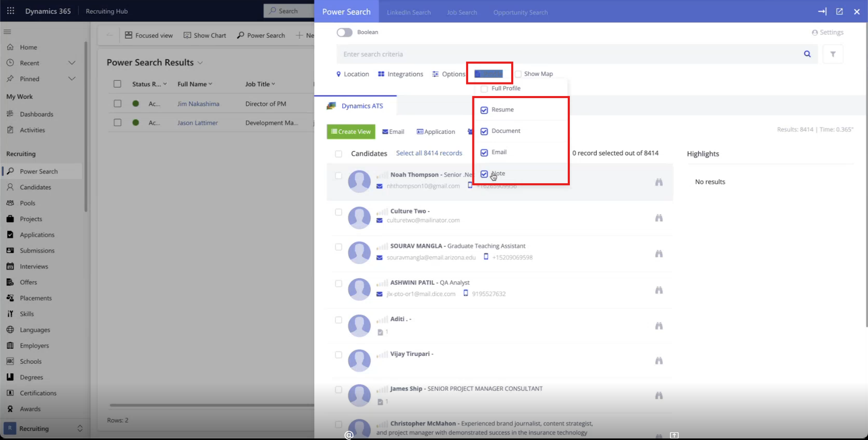
Task: Open Power Search in the sidebar
Action: click(39, 171)
